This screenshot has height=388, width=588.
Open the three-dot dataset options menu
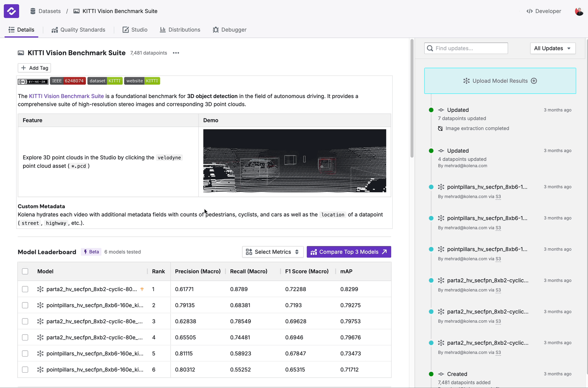176,53
